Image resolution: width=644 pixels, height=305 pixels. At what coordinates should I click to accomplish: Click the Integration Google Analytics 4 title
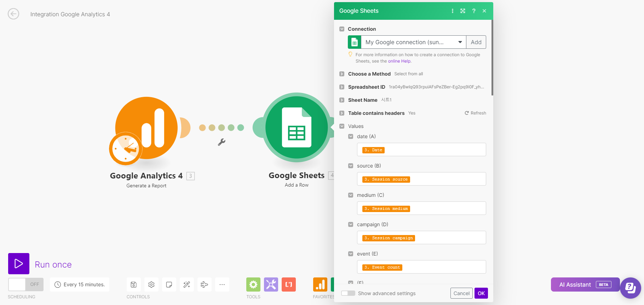(x=70, y=14)
